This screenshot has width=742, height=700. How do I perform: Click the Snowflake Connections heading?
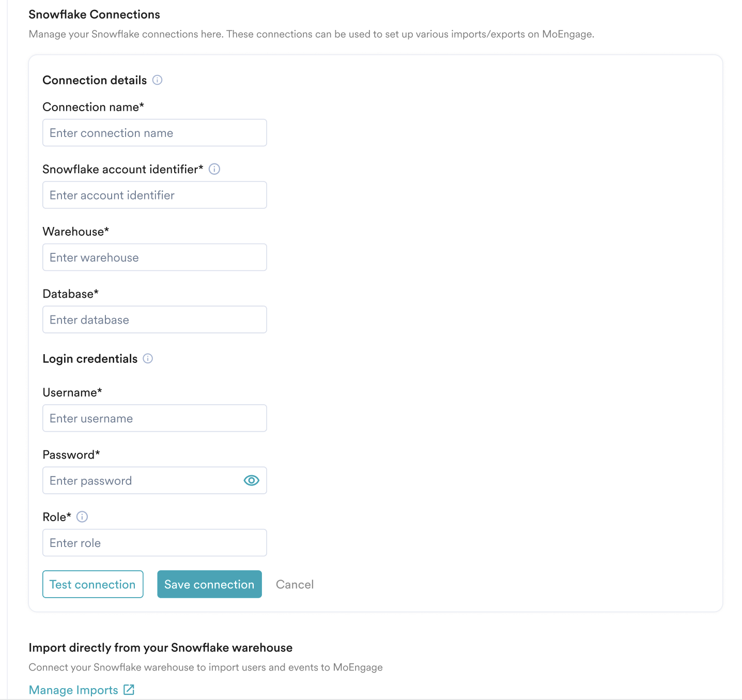(x=94, y=14)
